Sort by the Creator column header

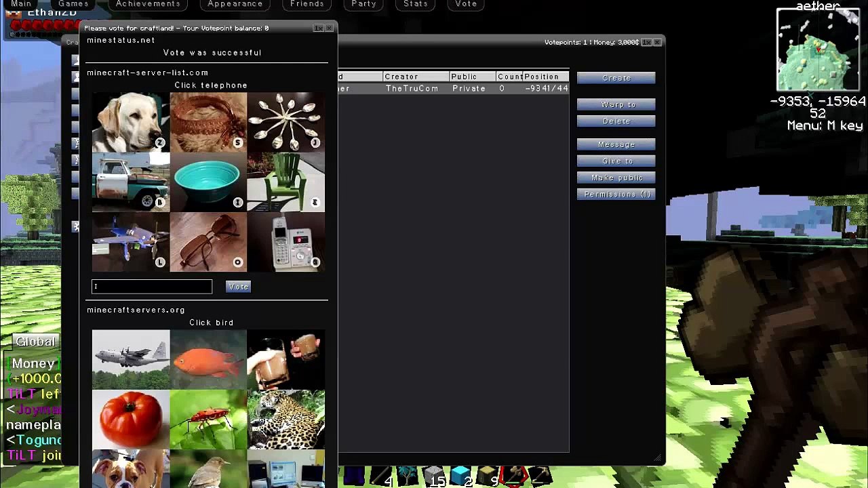[x=416, y=77]
